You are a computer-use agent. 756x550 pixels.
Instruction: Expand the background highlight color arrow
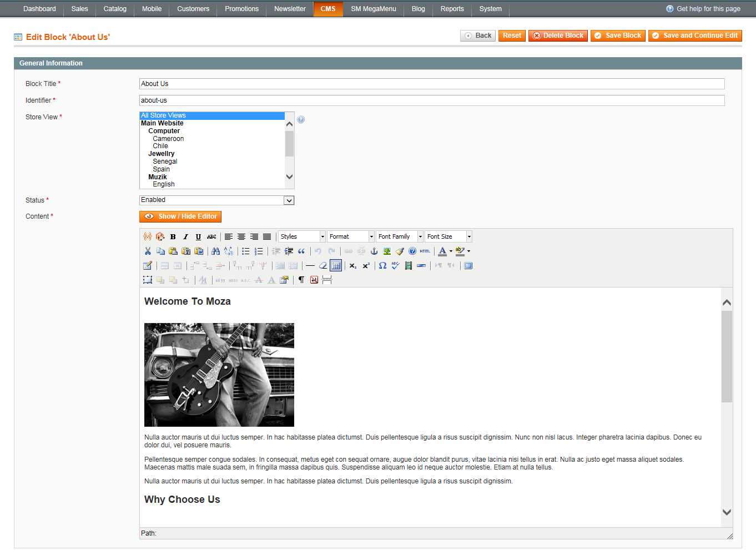[x=468, y=251]
